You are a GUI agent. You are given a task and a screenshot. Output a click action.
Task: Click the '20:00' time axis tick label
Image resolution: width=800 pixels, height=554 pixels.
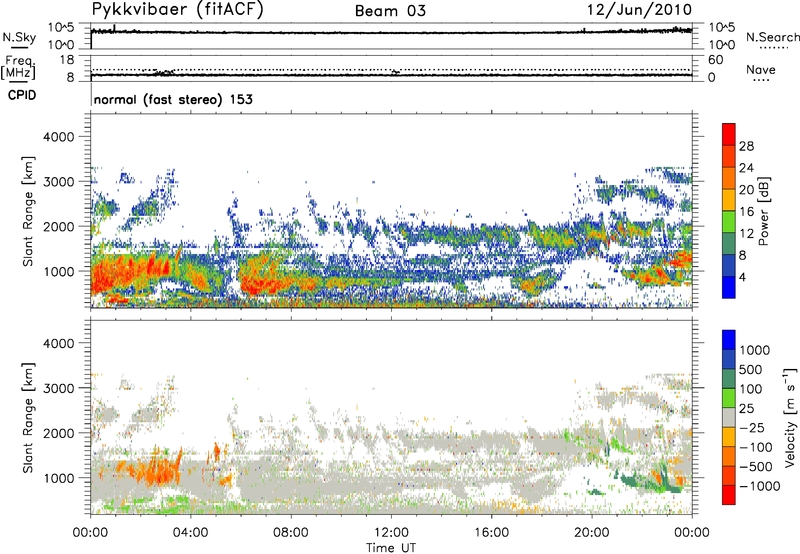(592, 533)
